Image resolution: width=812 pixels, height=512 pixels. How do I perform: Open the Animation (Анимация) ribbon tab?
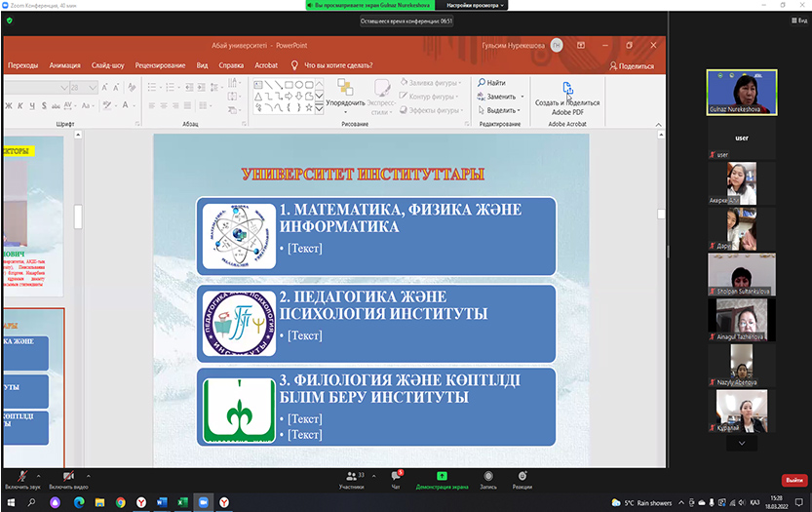pos(64,65)
